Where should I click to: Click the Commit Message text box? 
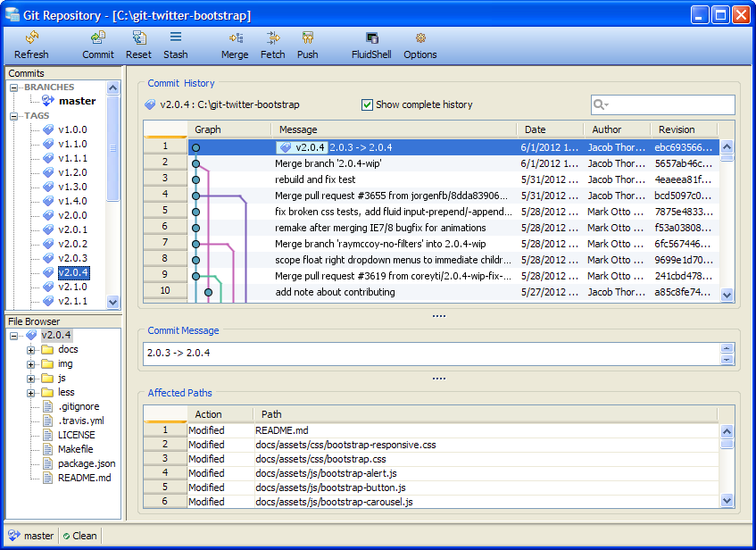(x=431, y=354)
